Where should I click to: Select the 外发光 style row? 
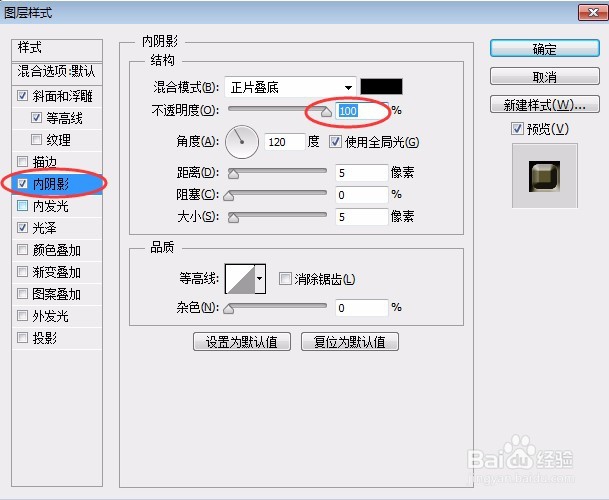(57, 315)
